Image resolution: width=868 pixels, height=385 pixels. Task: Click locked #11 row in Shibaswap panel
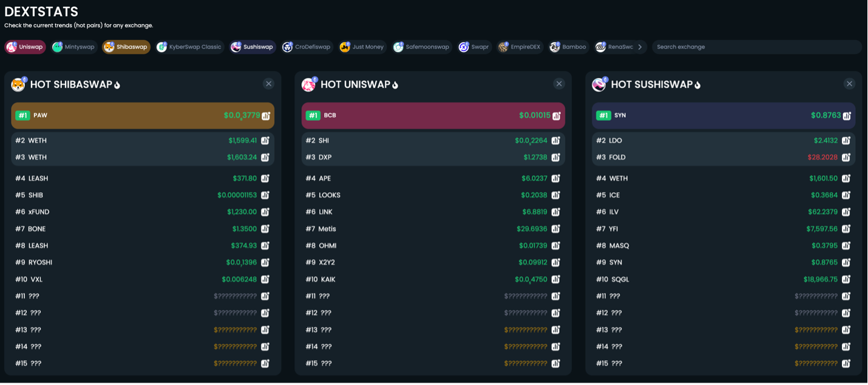pos(143,296)
